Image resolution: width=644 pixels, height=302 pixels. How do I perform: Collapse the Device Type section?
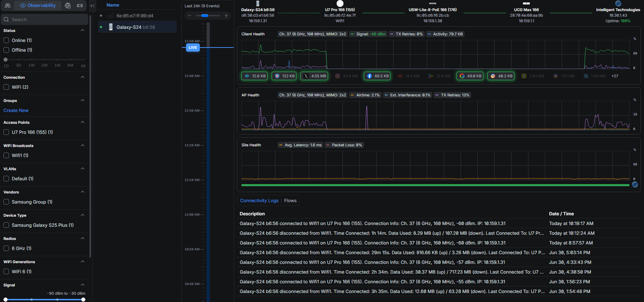tap(83, 215)
